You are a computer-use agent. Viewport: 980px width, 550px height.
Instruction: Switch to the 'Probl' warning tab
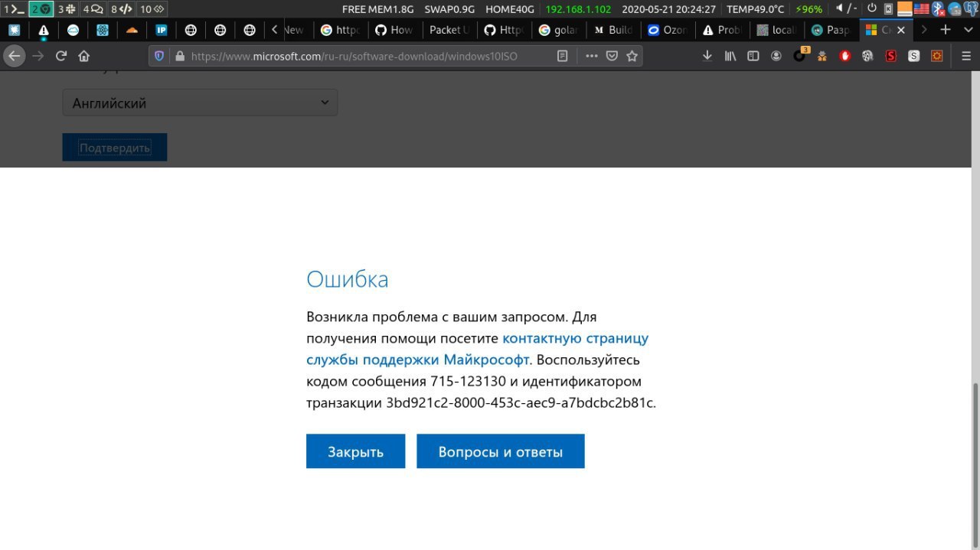coord(722,30)
